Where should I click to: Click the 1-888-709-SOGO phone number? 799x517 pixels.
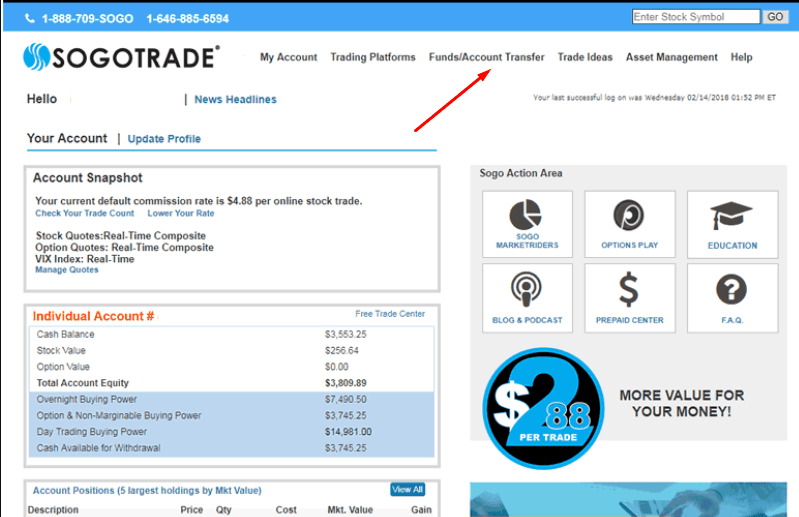pos(88,18)
